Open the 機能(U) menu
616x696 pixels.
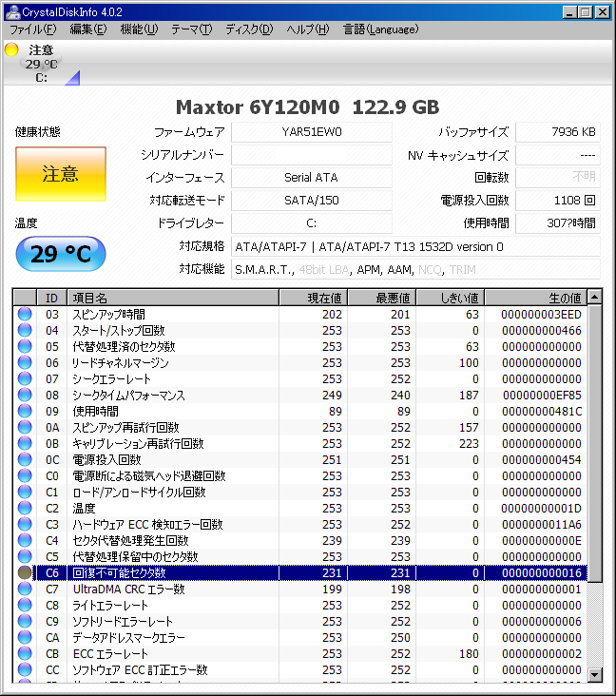139,29
